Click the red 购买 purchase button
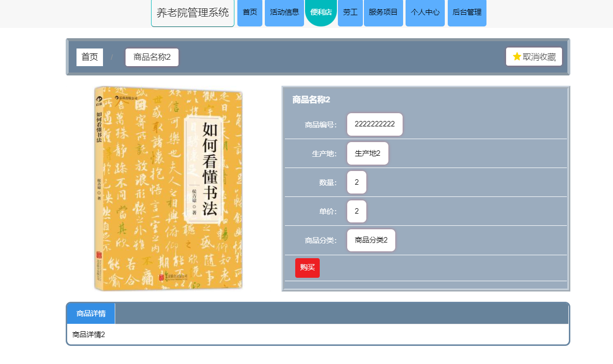The image size is (613, 364). (x=307, y=268)
